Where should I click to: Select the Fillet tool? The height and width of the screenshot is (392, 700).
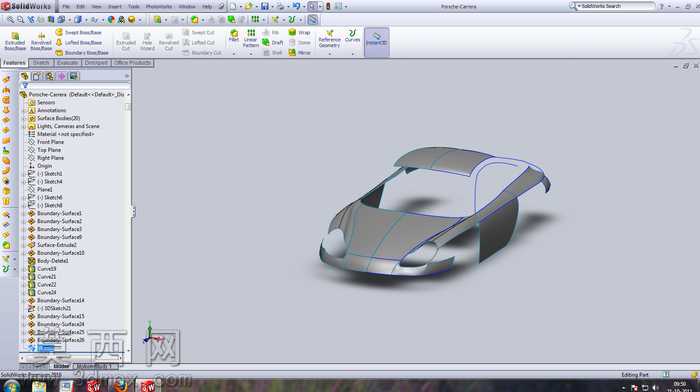pyautogui.click(x=234, y=36)
